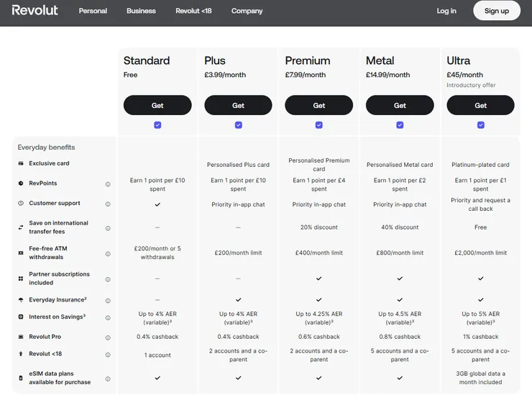Click the Revolut <18 row icon
Viewport: 532px width, 395px height.
click(x=21, y=354)
